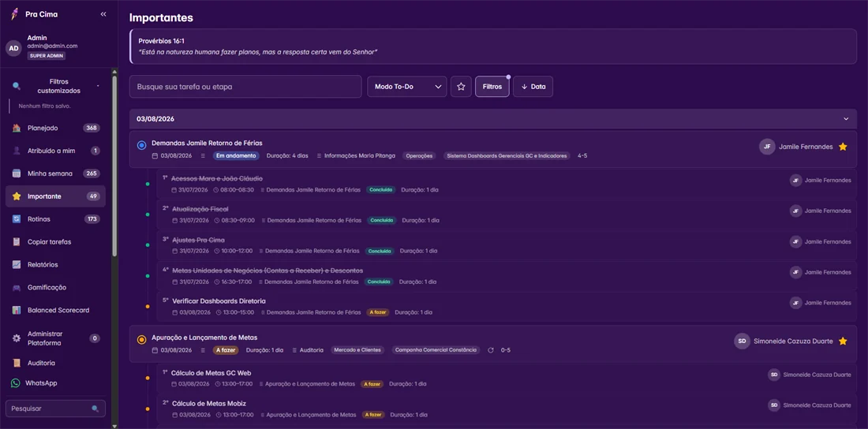Collapse the 03/08/2026 date group
Screen dimensions: 868x429
pos(845,119)
